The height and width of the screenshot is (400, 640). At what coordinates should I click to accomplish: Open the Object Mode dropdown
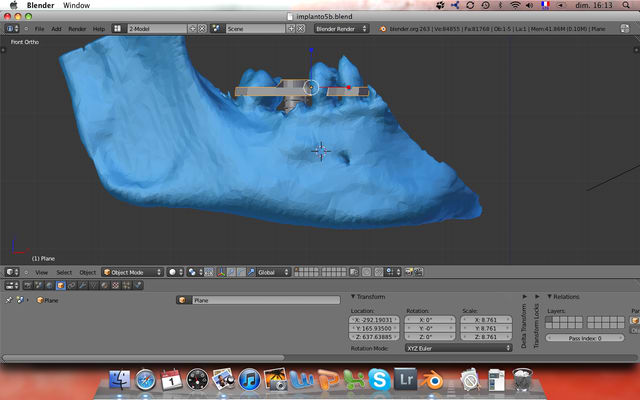131,272
